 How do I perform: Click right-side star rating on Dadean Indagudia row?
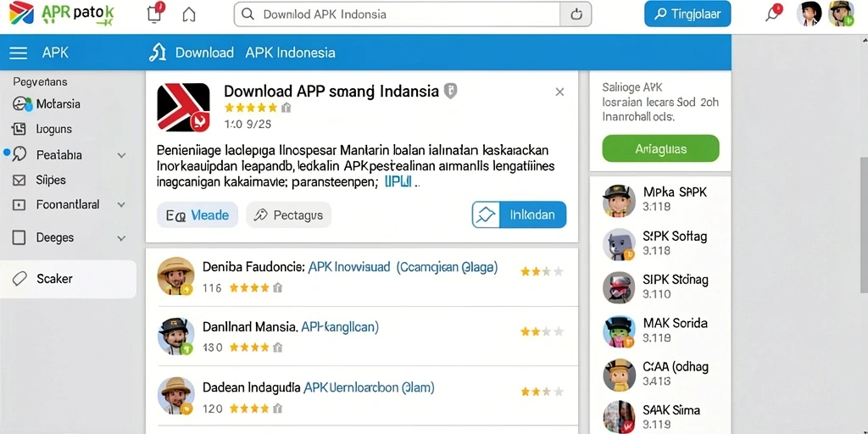[542, 392]
